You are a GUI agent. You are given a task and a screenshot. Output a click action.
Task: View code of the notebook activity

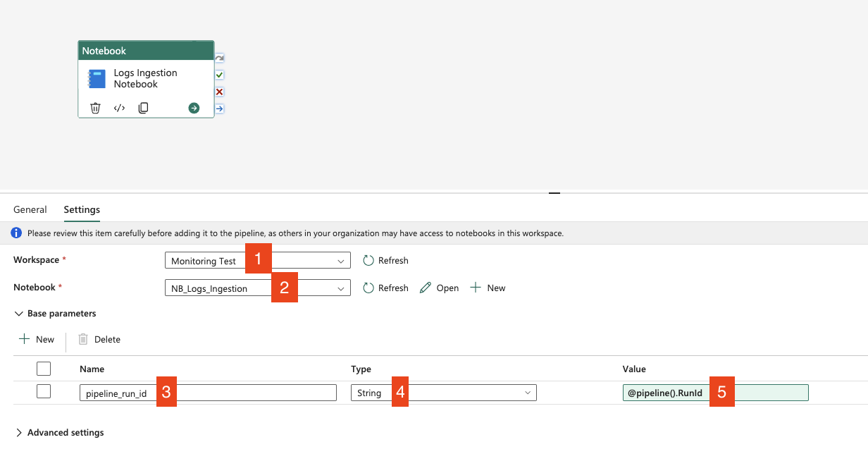coord(119,108)
